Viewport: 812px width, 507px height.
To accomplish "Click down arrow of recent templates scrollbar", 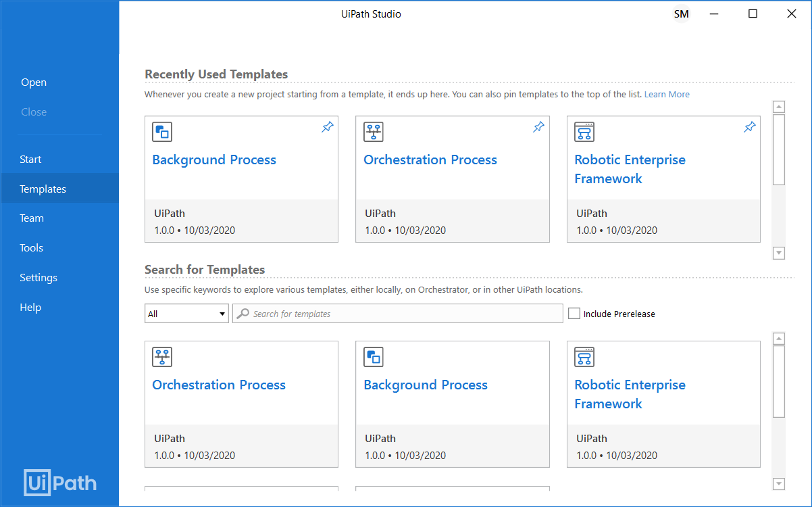I will coord(779,253).
